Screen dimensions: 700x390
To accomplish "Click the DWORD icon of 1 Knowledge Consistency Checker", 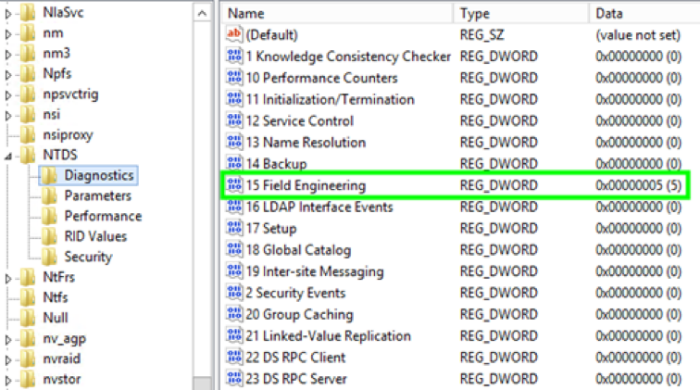I will 234,56.
